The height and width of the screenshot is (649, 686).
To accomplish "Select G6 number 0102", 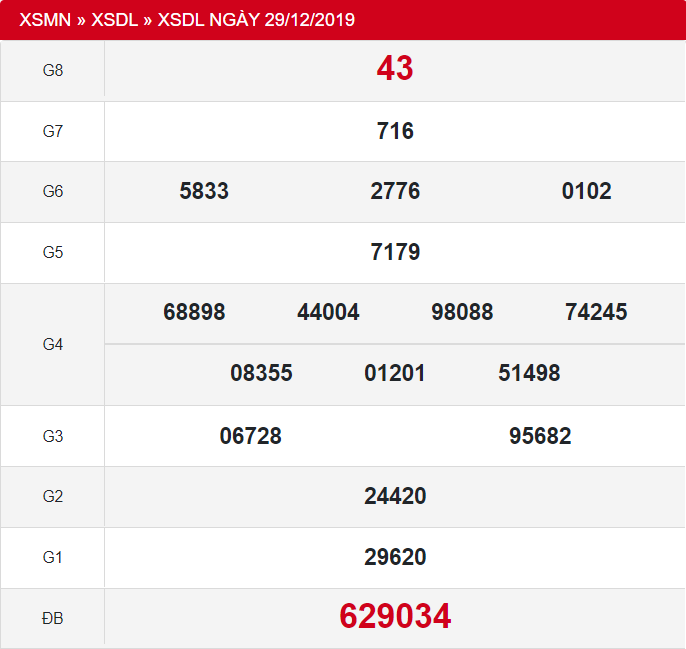I will pyautogui.click(x=586, y=192).
